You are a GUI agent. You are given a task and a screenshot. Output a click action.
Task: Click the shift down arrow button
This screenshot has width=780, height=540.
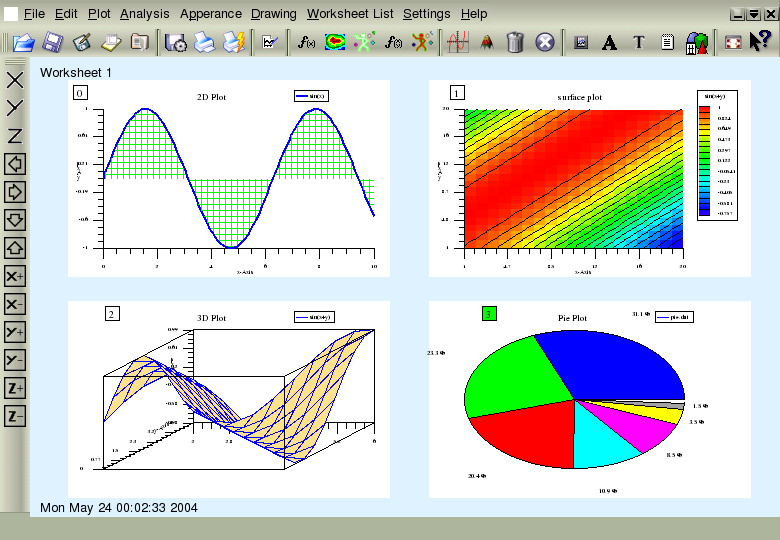(x=15, y=220)
